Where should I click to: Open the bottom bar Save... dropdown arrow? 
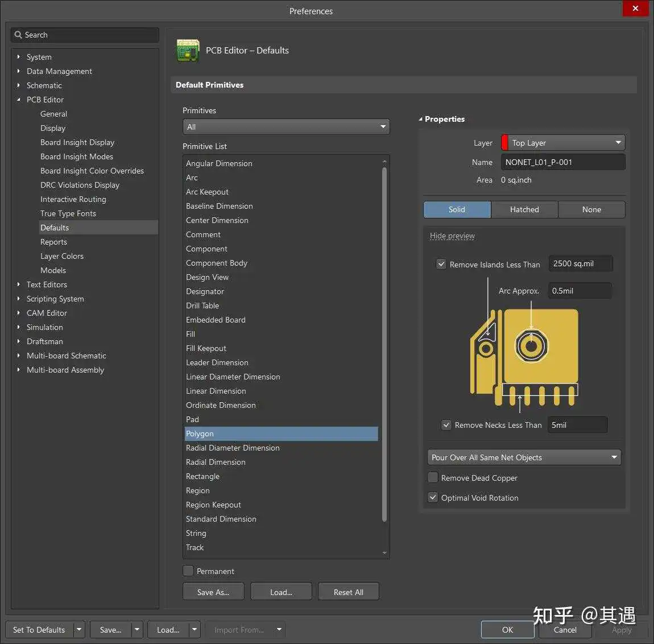(x=137, y=629)
